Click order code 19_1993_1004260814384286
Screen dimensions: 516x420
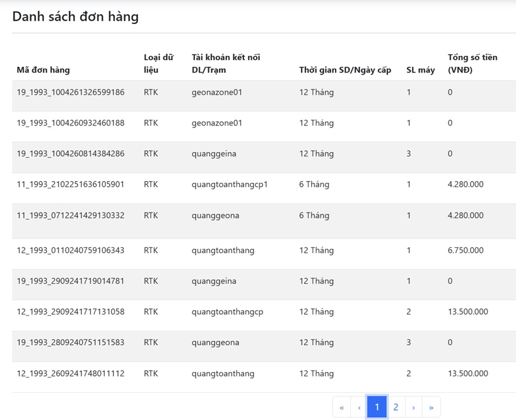point(71,154)
